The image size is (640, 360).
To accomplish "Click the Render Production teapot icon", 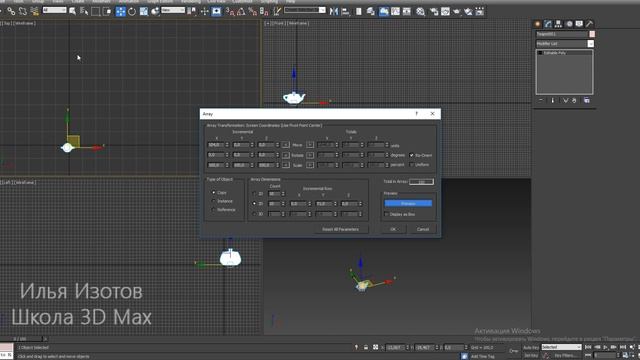I will pyautogui.click(x=457, y=11).
